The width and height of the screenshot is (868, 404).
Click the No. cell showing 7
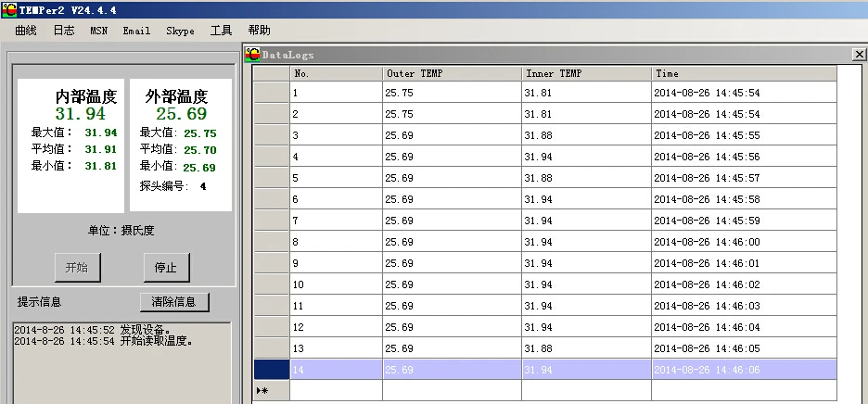click(336, 221)
